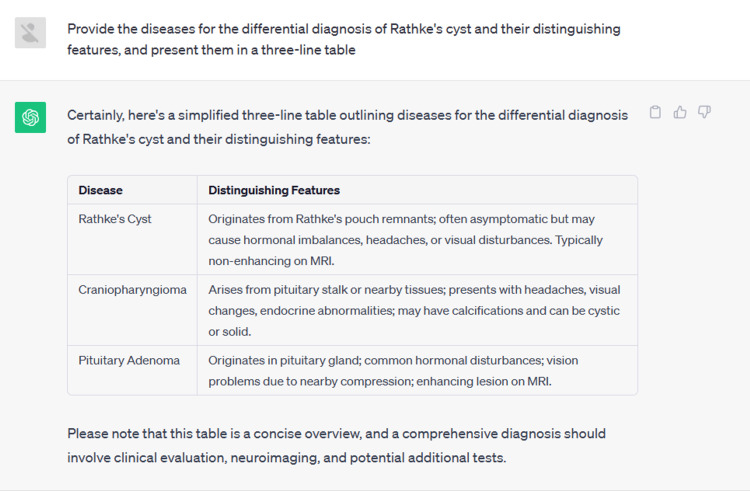The image size is (750, 491).
Task: Click the "Craniopharyngioma" table cell
Action: tap(132, 310)
